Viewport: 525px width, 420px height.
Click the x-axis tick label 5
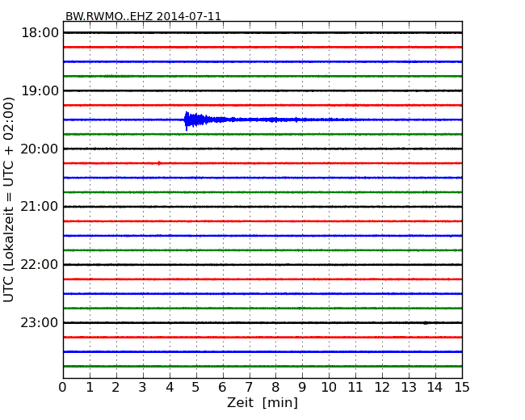196,388
